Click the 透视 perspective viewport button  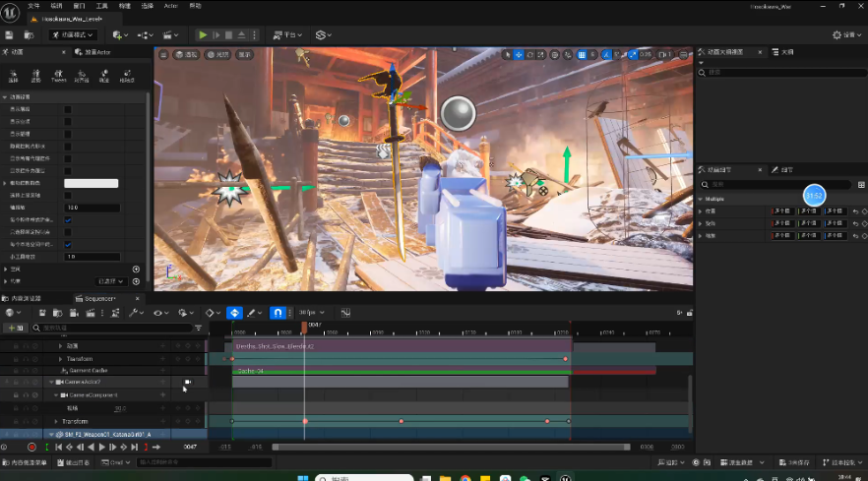coord(186,54)
